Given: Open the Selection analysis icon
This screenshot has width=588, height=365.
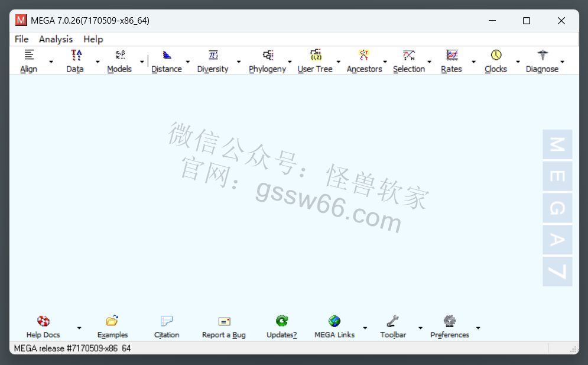Looking at the screenshot, I should pyautogui.click(x=409, y=55).
